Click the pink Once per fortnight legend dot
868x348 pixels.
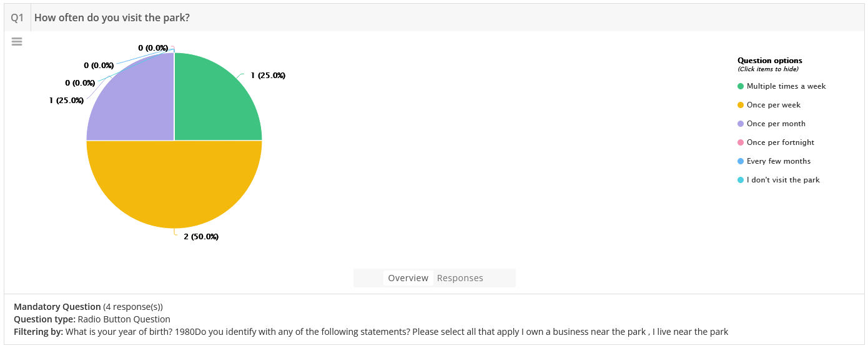tap(741, 142)
